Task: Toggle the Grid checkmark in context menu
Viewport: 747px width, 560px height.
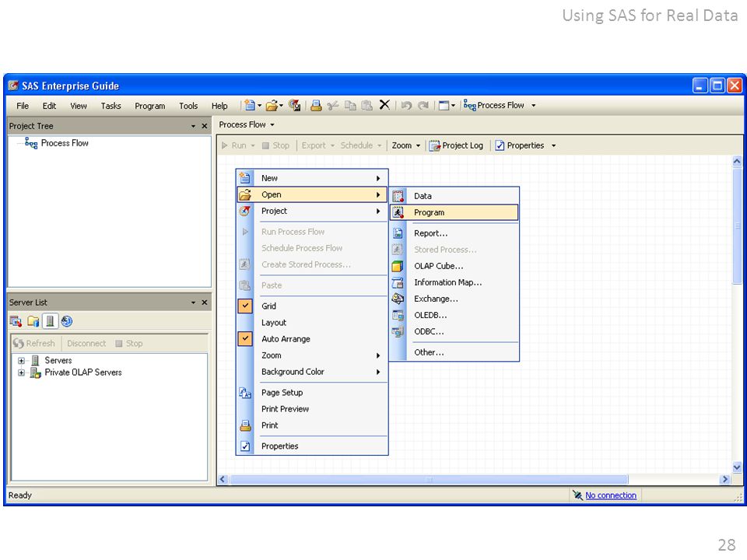Action: (x=245, y=306)
